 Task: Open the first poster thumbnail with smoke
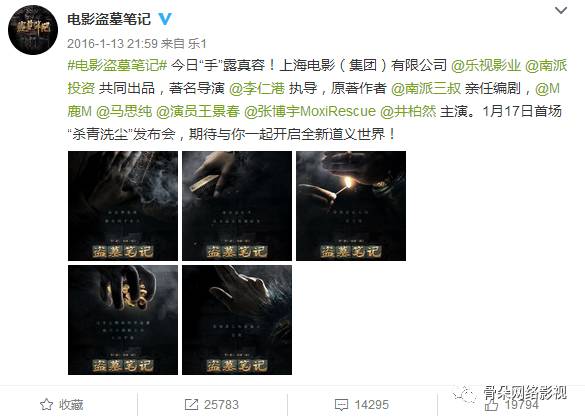click(123, 206)
